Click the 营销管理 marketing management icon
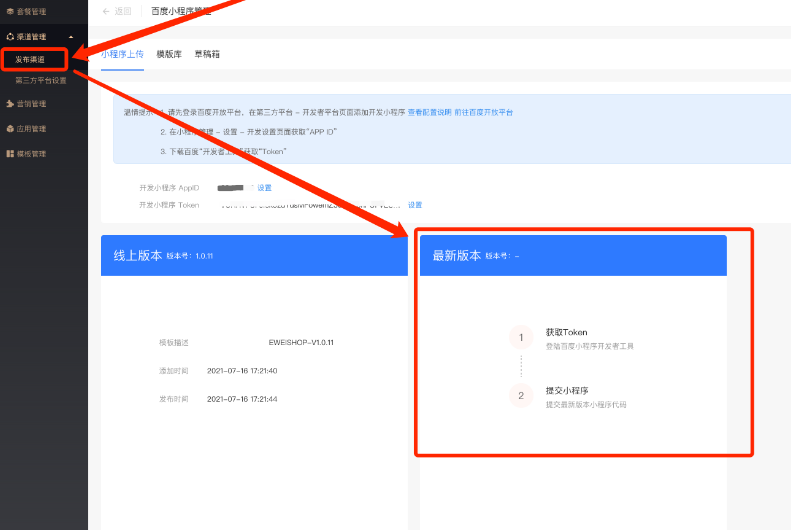 point(10,103)
